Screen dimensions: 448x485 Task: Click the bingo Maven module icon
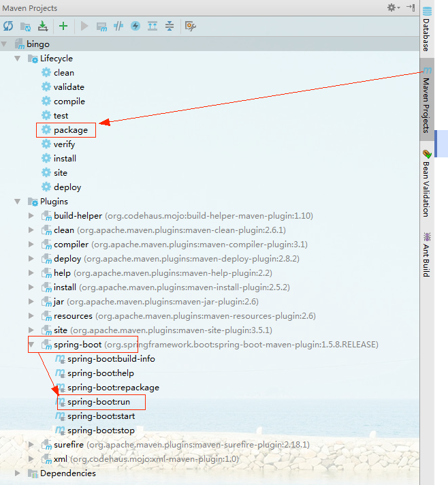[20, 44]
